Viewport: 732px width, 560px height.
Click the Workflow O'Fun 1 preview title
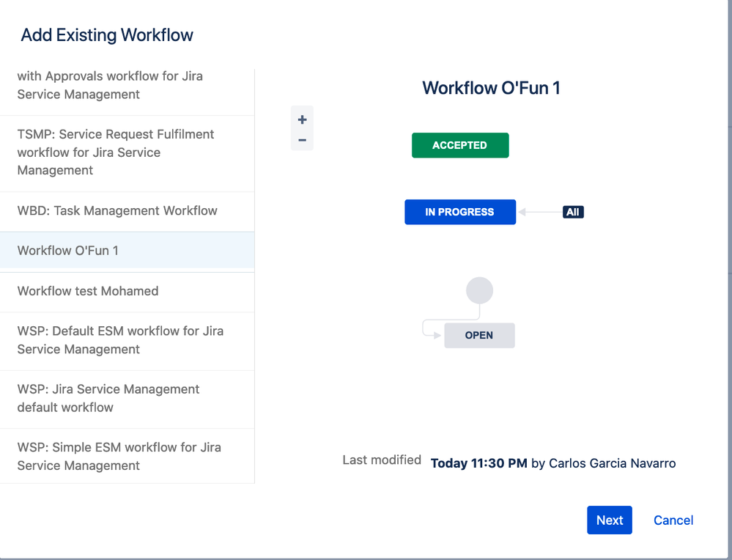(x=491, y=88)
